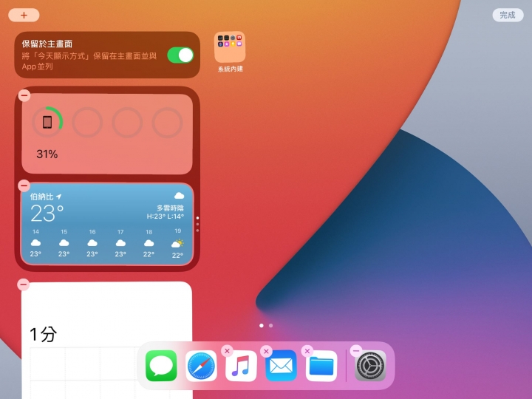Remove the weather widget with minus badge
Screen dimensions: 532x399
click(x=24, y=186)
